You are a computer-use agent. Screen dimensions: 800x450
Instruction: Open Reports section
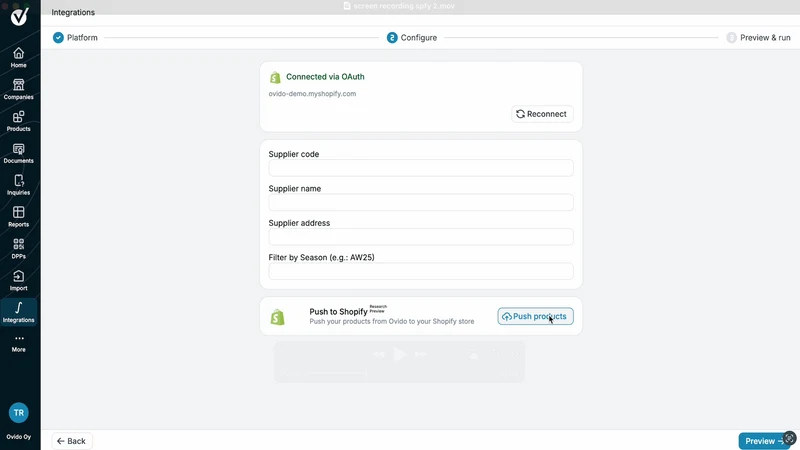[18, 217]
